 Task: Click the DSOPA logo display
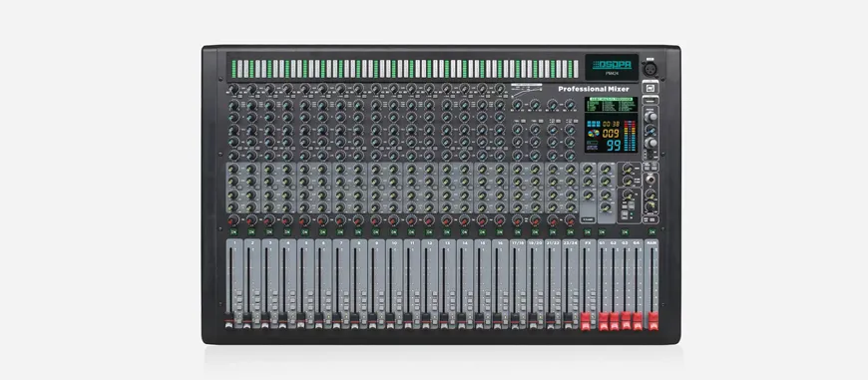612,68
